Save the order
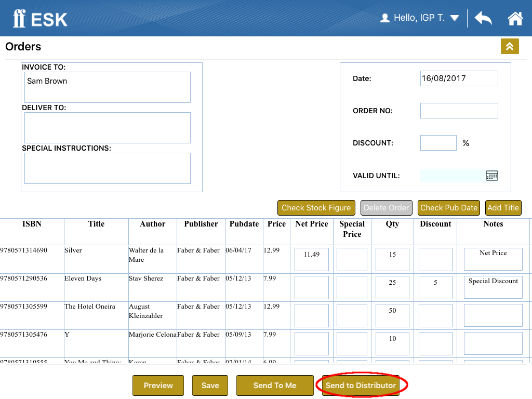The width and height of the screenshot is (532, 399). (210, 385)
